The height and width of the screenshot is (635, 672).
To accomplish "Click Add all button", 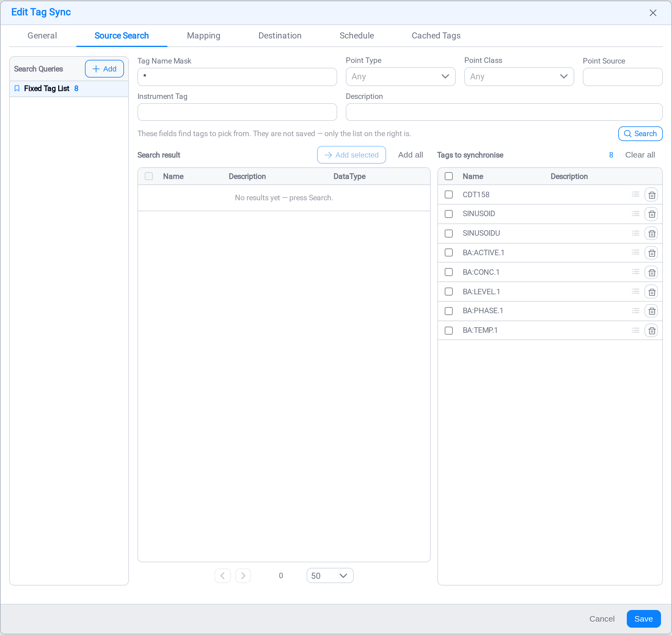I will coord(410,155).
